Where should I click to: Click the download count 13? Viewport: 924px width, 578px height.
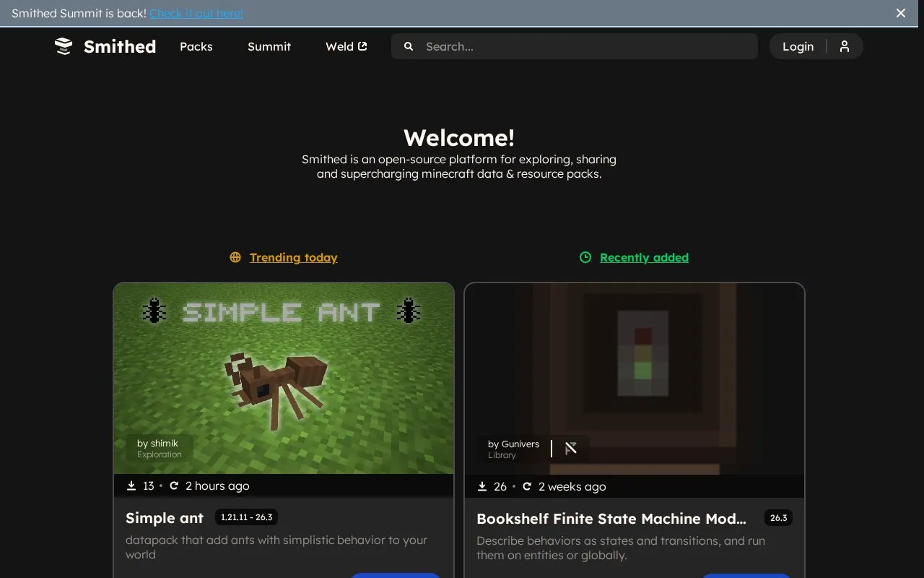(149, 486)
